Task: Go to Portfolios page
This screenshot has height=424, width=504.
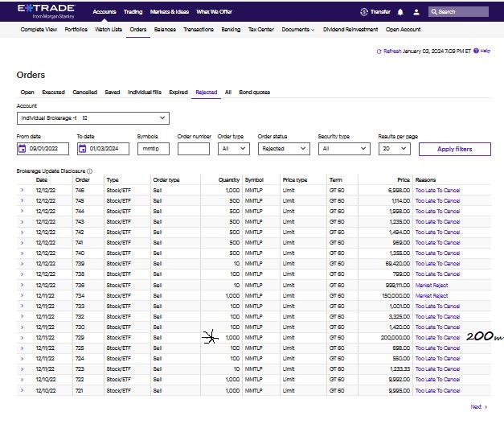Action: click(76, 30)
